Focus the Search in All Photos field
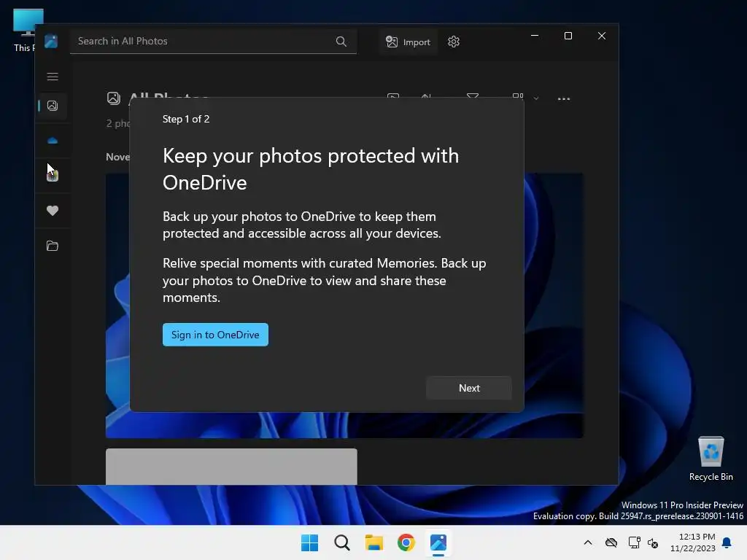Viewport: 747px width, 560px height. coord(213,42)
